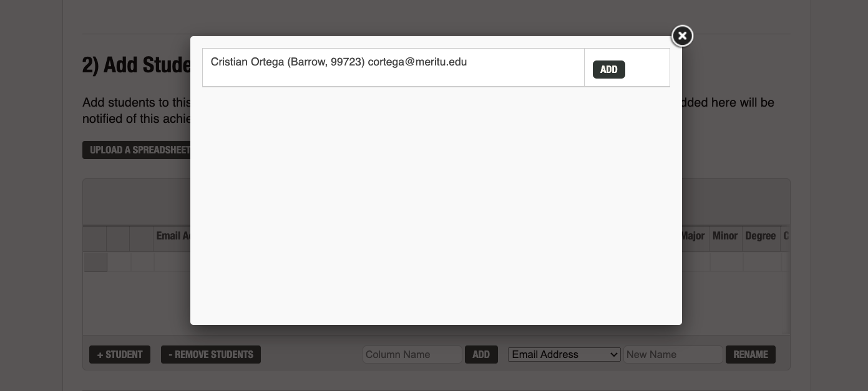868x391 pixels.
Task: Click the RENAME button
Action: 750,354
